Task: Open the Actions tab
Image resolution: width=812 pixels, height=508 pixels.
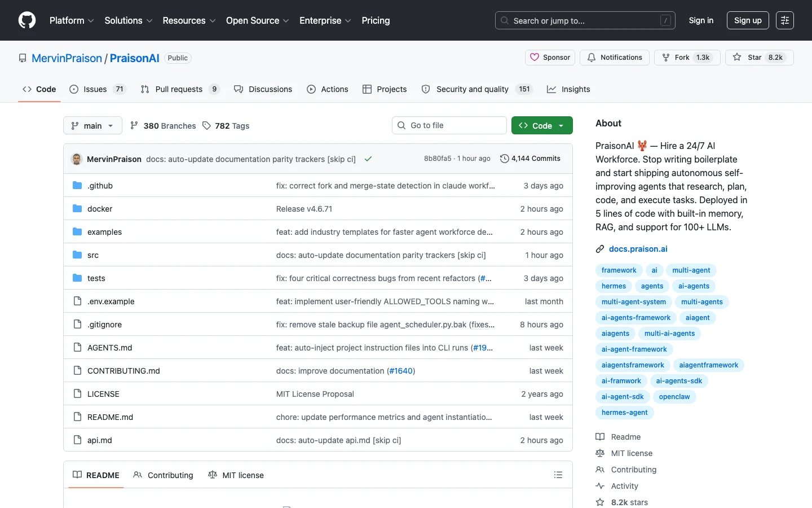Action: coord(328,89)
